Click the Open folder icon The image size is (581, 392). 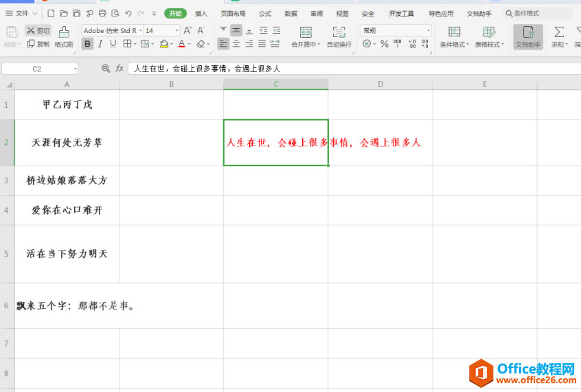pyautogui.click(x=64, y=14)
